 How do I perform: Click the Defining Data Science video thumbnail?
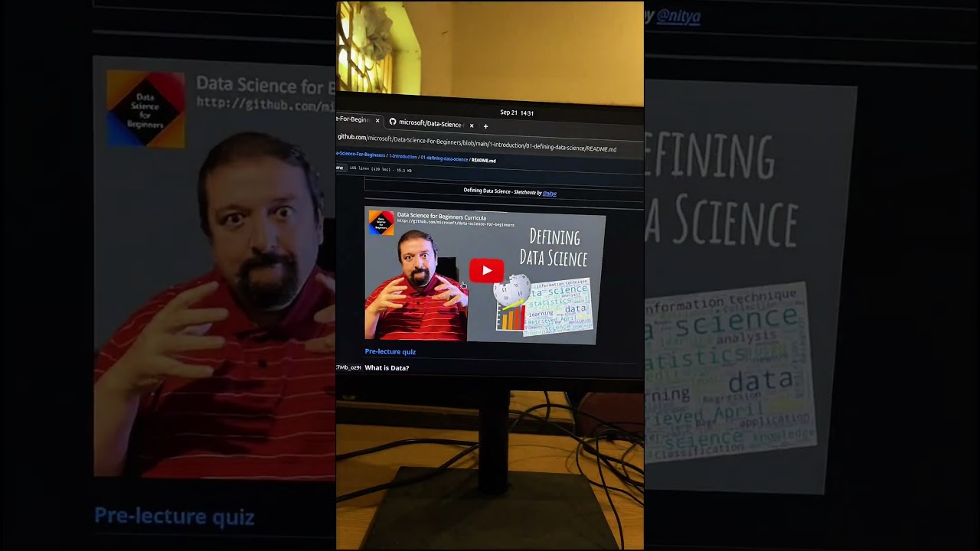[485, 275]
